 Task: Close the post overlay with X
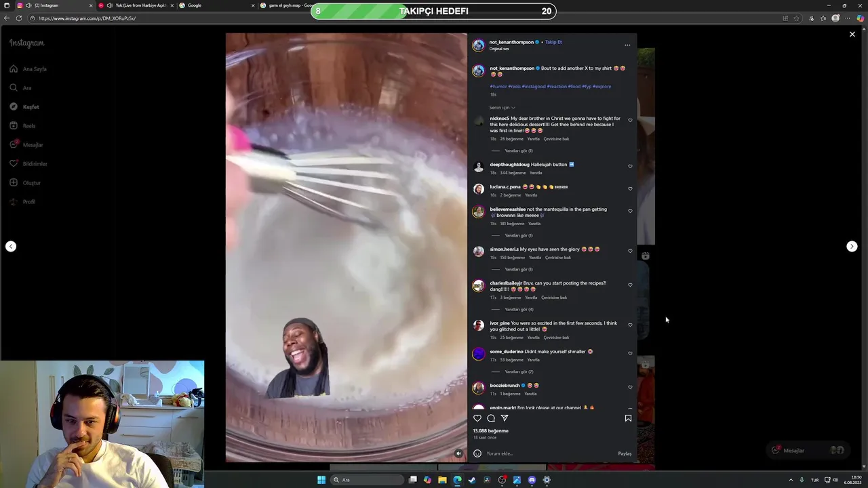click(852, 34)
